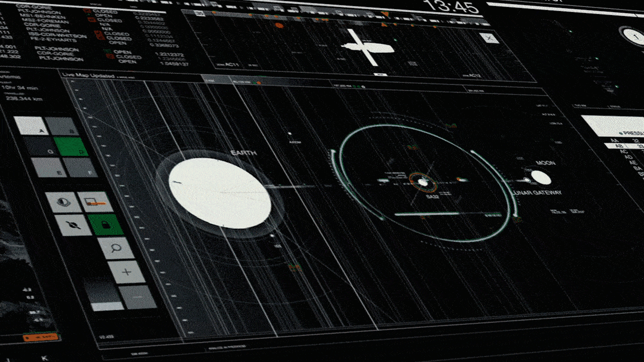Click the MOON label
The width and height of the screenshot is (644, 362).
[545, 163]
